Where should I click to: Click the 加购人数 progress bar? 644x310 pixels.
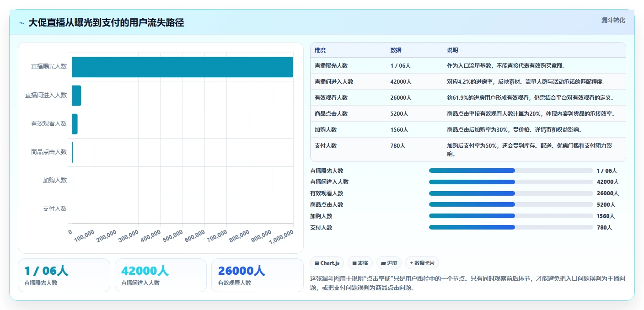[511, 216]
